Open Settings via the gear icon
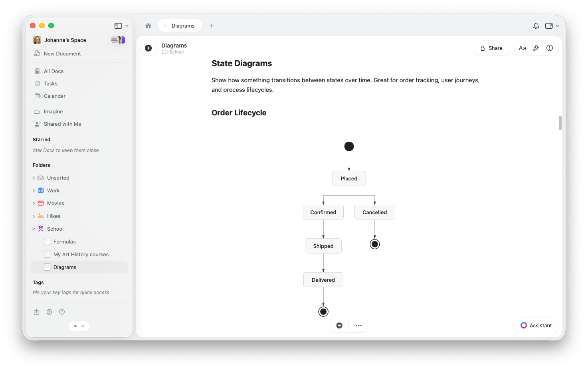Viewport: 588px width, 370px height. (x=49, y=312)
